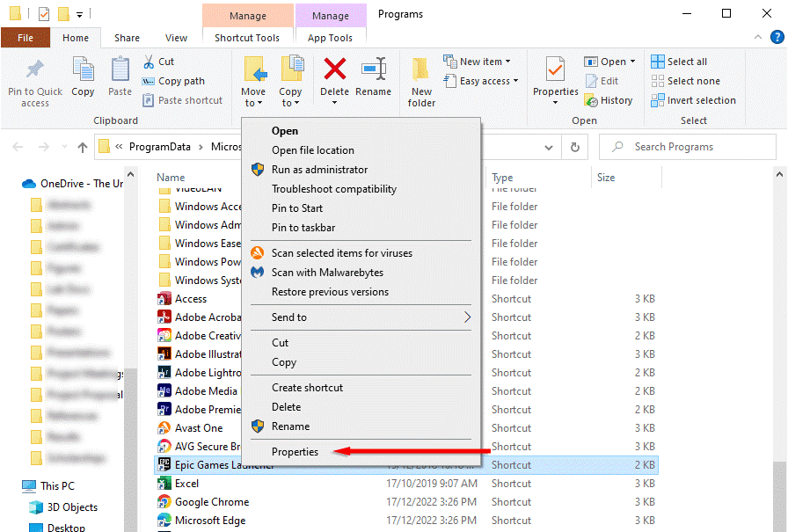The width and height of the screenshot is (788, 532).
Task: Click the Back navigation arrow
Action: coord(18,147)
